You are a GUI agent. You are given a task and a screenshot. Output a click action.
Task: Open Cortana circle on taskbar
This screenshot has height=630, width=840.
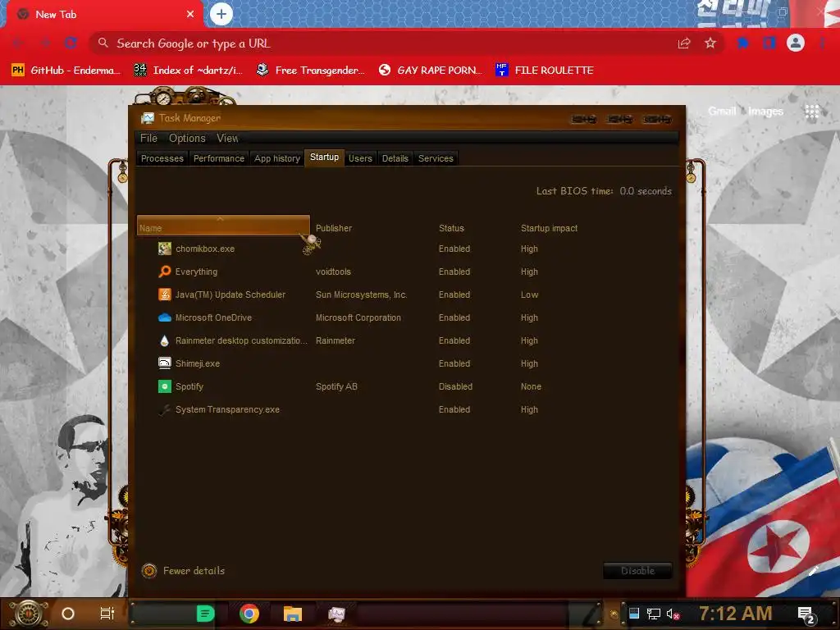click(68, 614)
